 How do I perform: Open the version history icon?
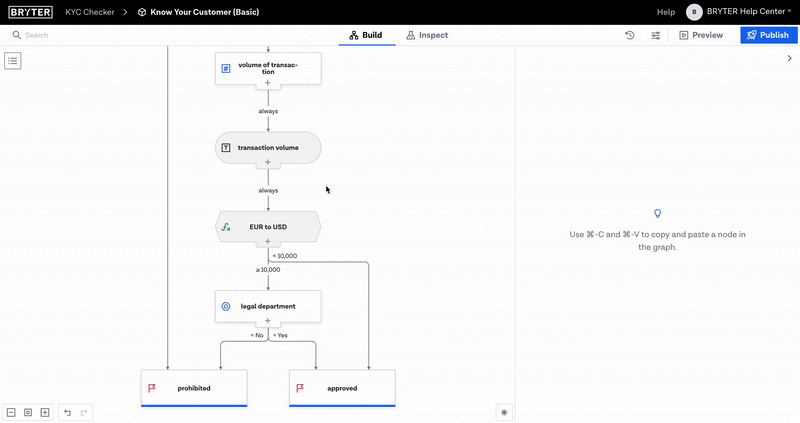630,35
